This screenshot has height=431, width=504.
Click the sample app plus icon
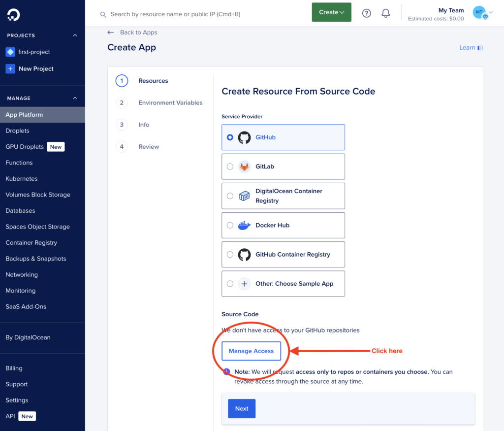tap(244, 284)
